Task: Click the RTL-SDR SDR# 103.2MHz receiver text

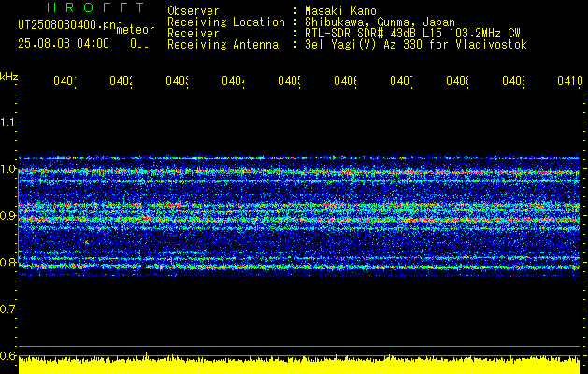Action: click(412, 34)
